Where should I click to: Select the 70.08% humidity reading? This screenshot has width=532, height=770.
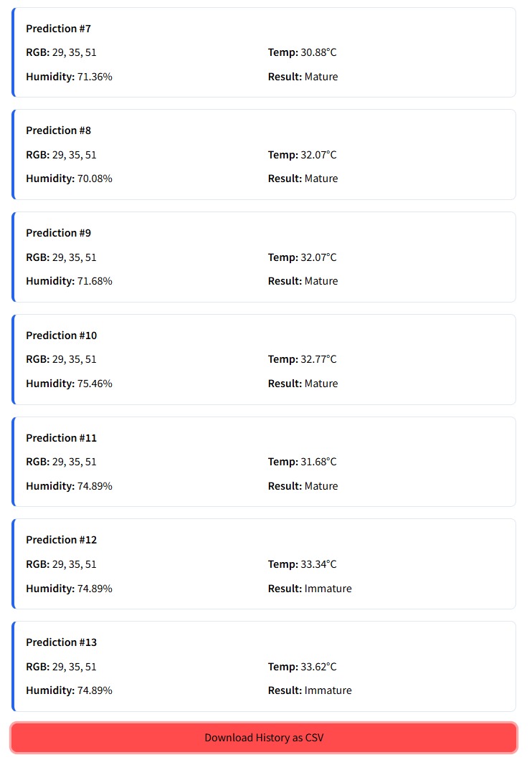pyautogui.click(x=95, y=179)
